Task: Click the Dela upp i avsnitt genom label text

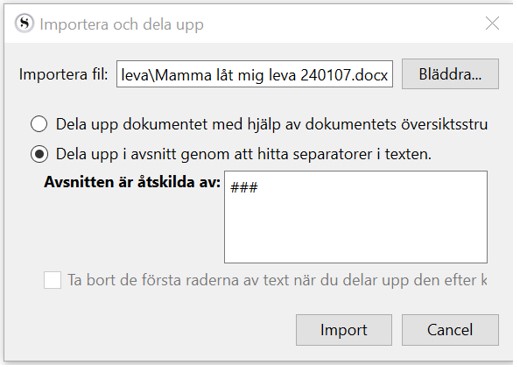Action: pos(244,154)
